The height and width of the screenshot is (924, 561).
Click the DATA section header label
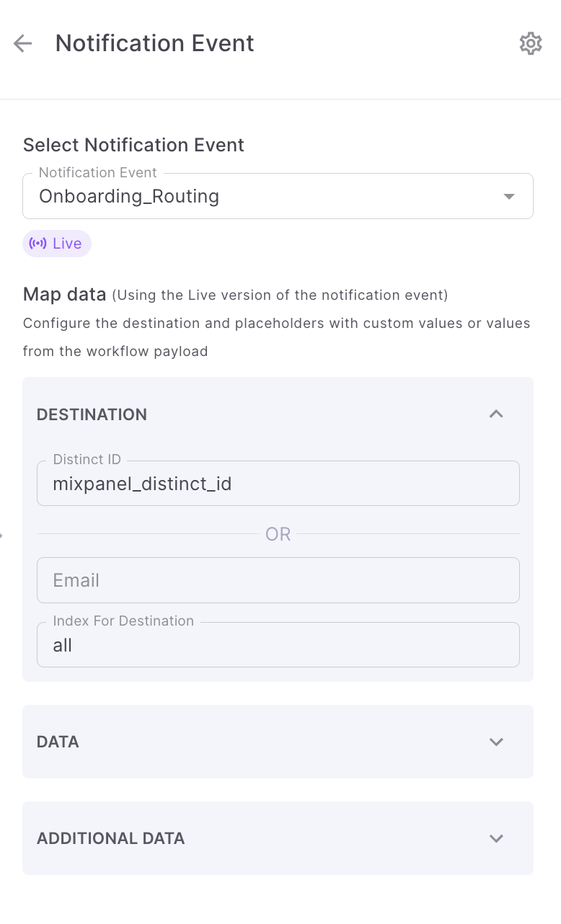tap(58, 742)
